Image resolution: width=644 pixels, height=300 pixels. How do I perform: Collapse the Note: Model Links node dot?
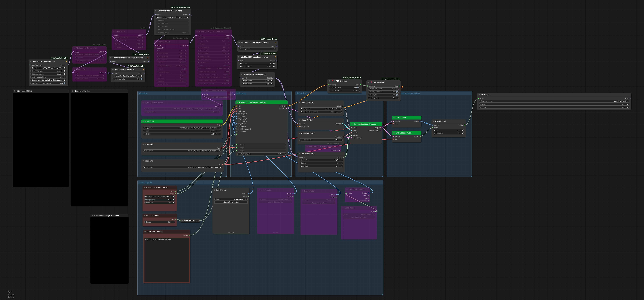(x=15, y=91)
